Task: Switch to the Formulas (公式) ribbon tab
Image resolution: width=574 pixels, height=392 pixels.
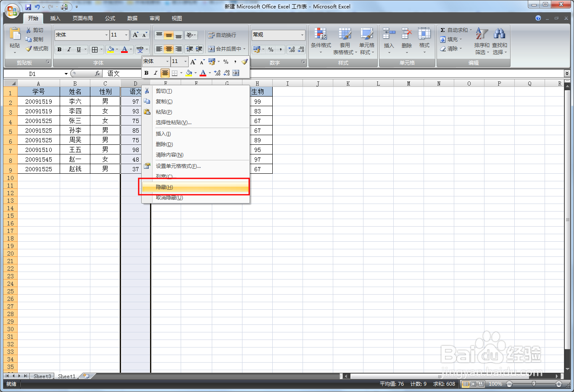Action: pyautogui.click(x=110, y=18)
